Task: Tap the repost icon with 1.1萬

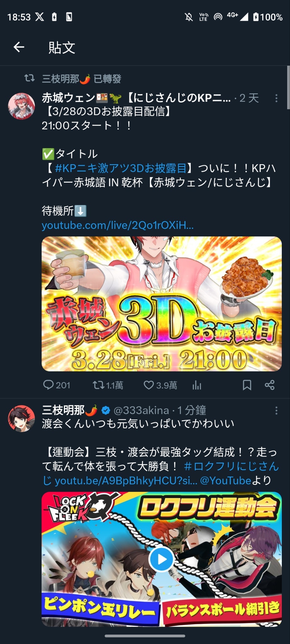Action: pos(108,385)
